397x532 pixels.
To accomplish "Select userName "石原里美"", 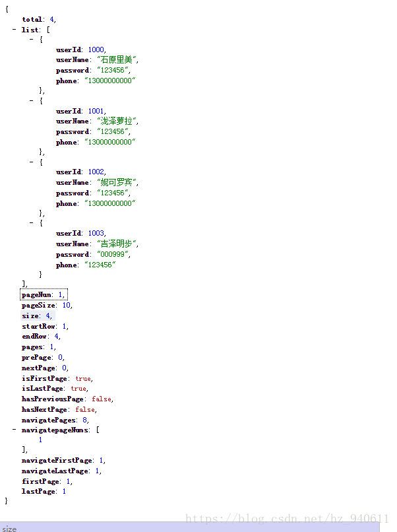I will tap(117, 59).
